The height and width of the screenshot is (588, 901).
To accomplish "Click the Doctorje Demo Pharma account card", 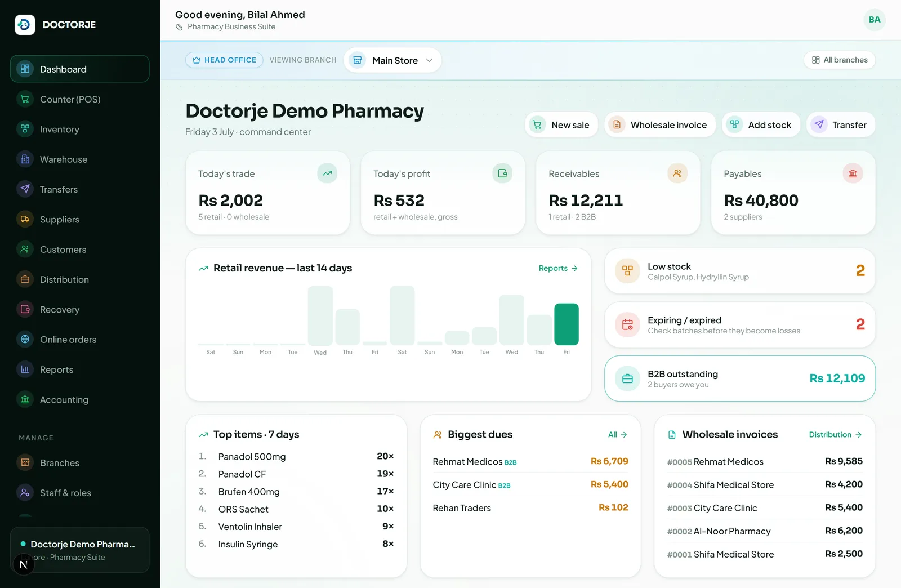I will tap(79, 550).
